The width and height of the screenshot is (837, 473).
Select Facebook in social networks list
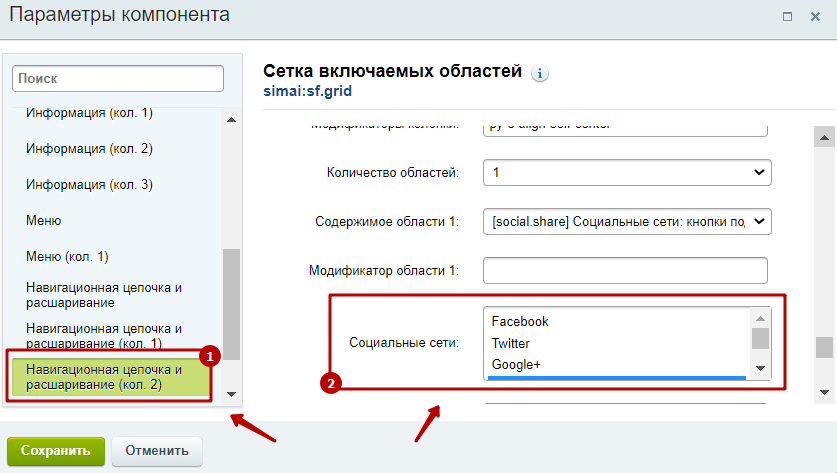(x=520, y=322)
